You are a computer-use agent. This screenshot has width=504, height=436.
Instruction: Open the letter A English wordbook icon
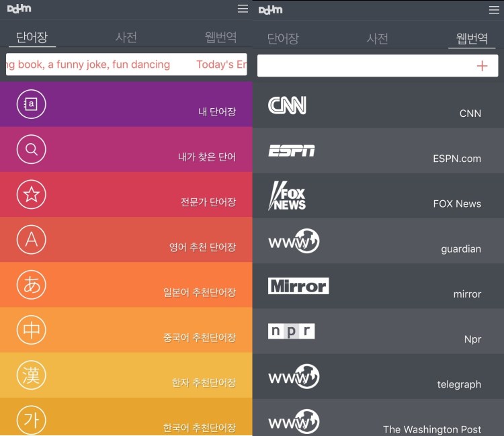click(32, 240)
